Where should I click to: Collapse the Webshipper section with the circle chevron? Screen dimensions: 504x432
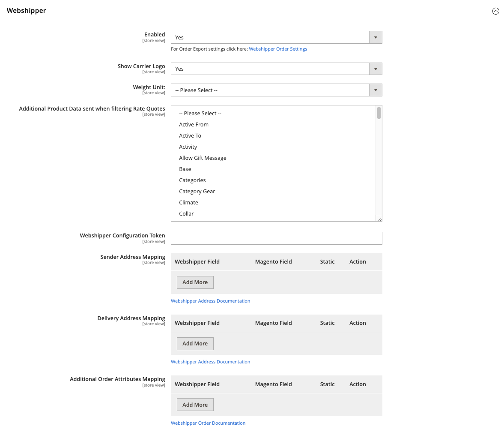pos(495,11)
